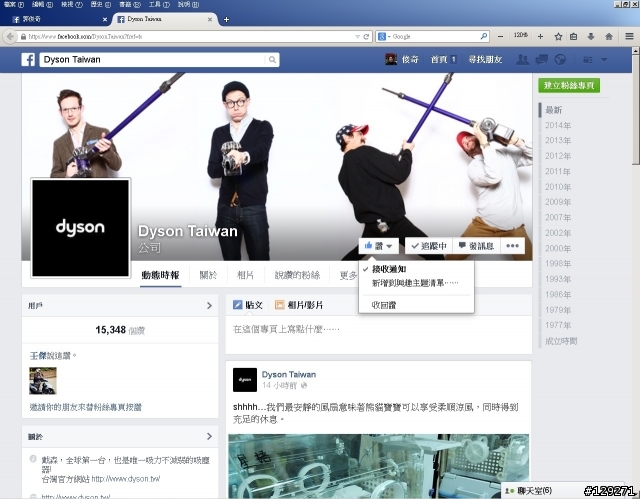
Task: Go to 首頁 home link
Action: [439, 60]
